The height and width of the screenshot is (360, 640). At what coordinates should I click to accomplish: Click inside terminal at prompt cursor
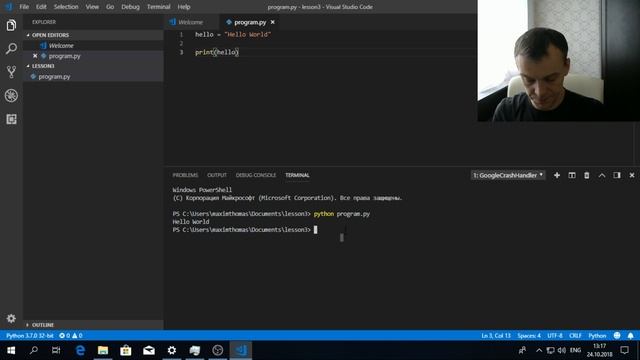[x=315, y=230]
